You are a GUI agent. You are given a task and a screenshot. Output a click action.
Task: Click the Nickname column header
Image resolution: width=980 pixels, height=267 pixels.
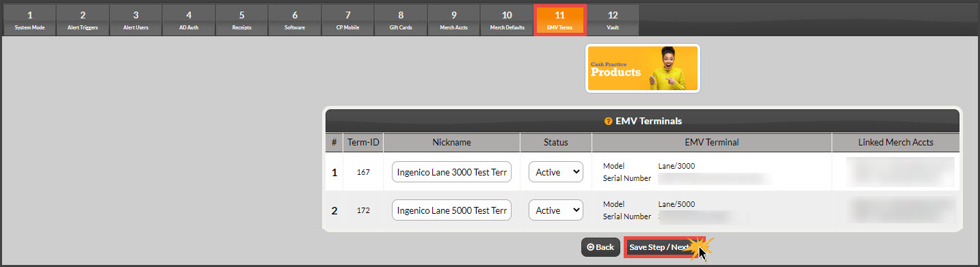(451, 142)
